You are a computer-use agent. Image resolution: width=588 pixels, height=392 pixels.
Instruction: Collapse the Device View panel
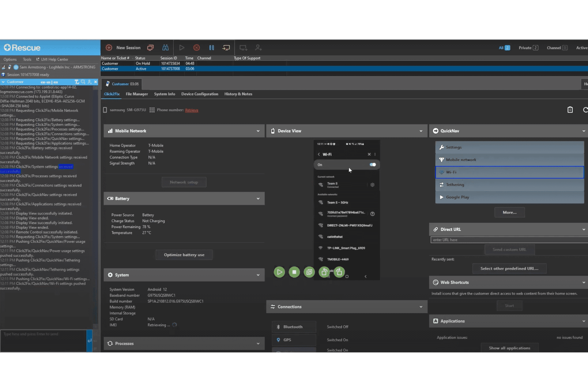421,131
